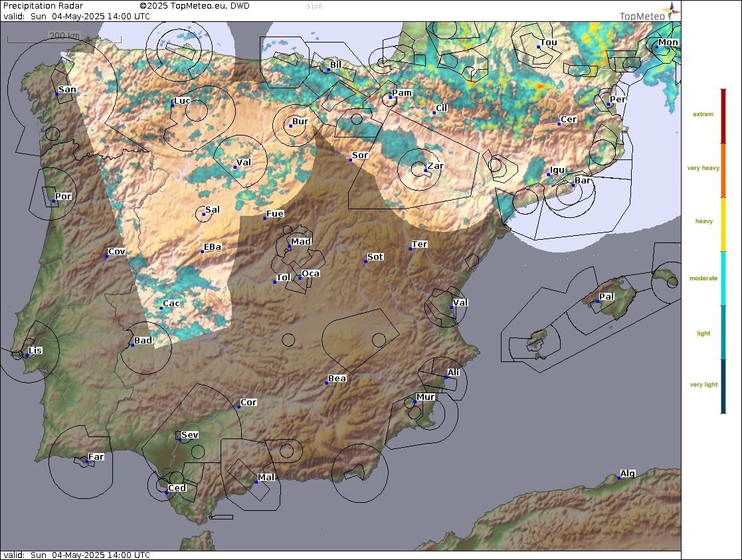Select the 'Precipitation Radar' title text

click(43, 6)
